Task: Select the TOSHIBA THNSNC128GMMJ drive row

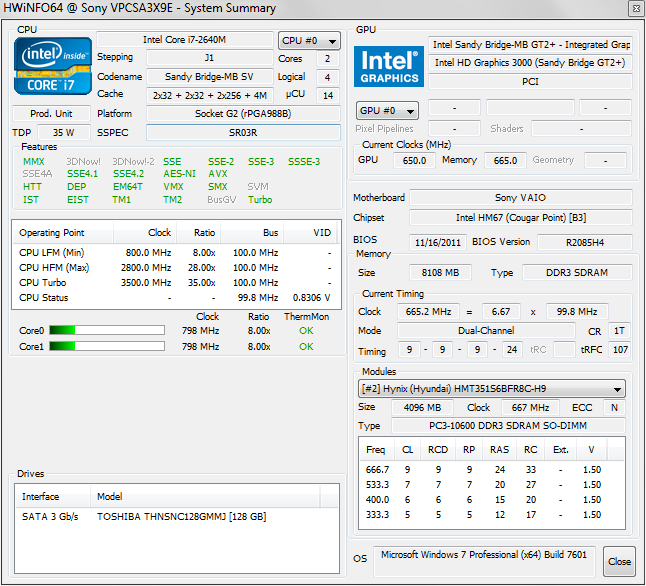Action: pyautogui.click(x=177, y=516)
